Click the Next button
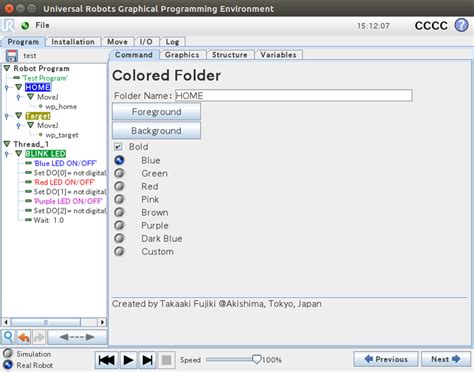The image size is (474, 372). (x=445, y=359)
